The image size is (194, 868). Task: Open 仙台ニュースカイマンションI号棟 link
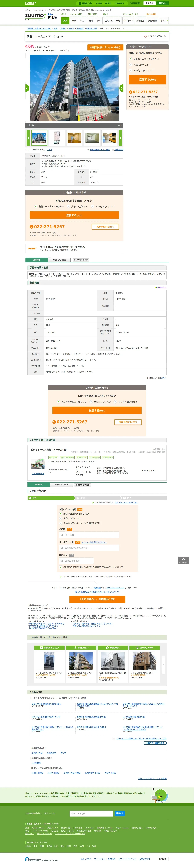click(x=152, y=778)
